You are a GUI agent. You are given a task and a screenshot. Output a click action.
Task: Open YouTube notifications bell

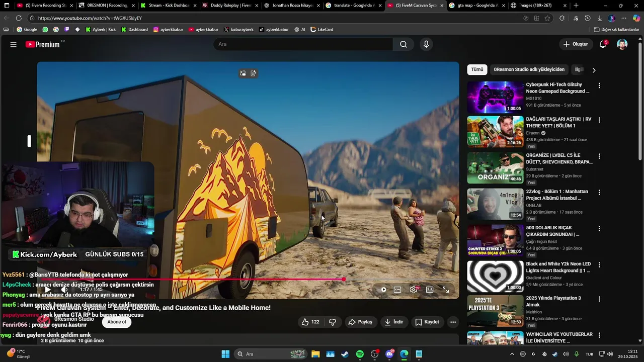603,44
